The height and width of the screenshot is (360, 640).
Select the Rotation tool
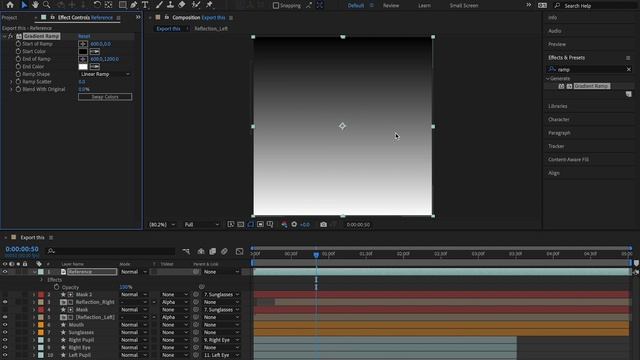click(x=97, y=5)
